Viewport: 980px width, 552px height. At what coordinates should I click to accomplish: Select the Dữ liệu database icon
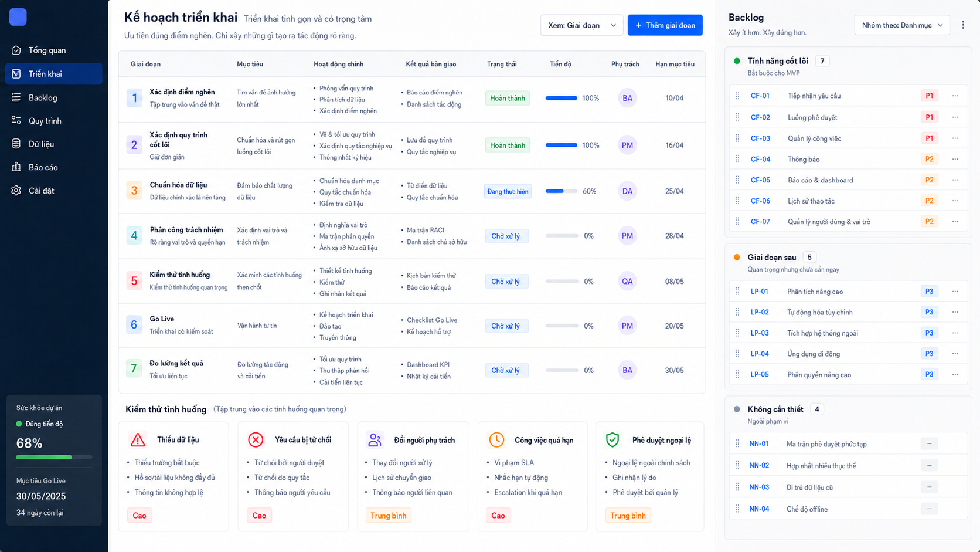pyautogui.click(x=16, y=144)
